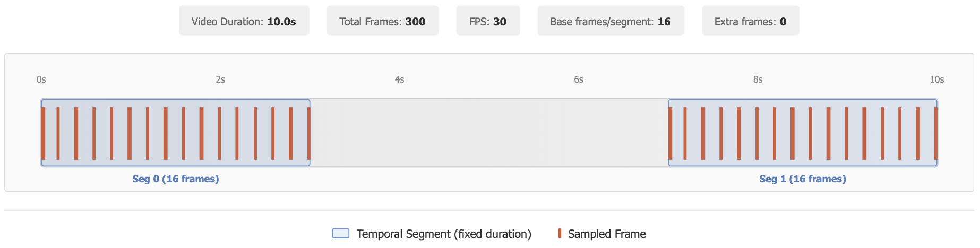Jump to the 4s timeline label

[400, 79]
